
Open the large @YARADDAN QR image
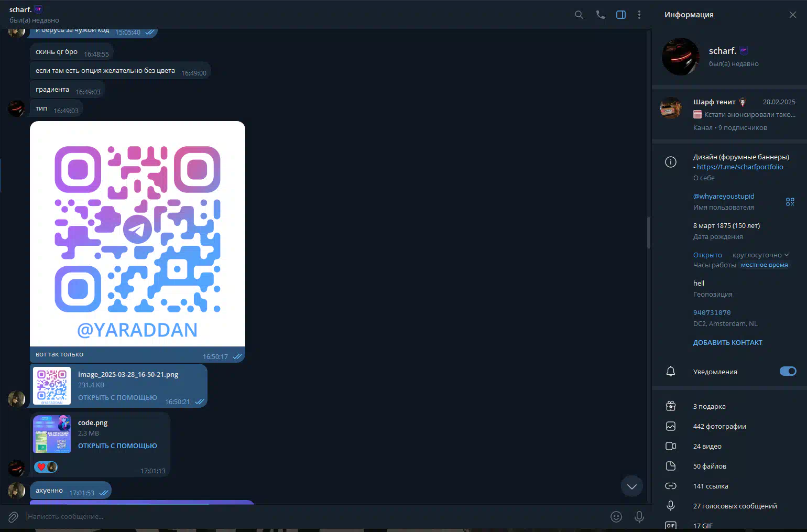[137, 234]
